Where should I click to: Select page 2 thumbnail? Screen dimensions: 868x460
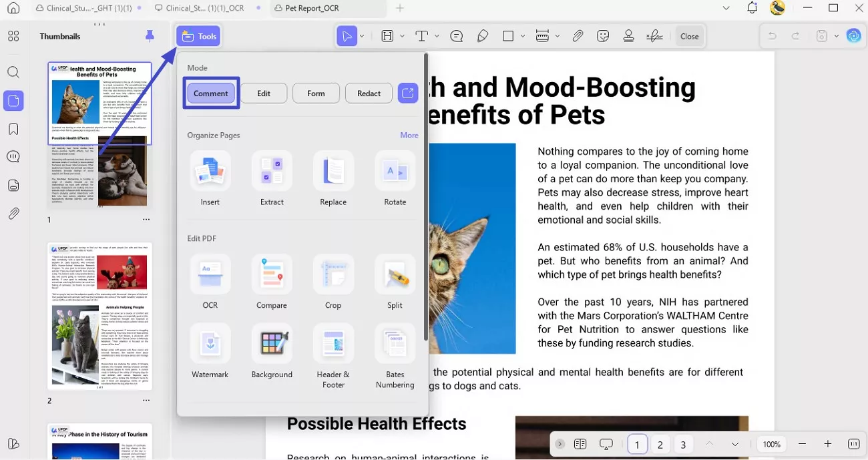coord(100,316)
